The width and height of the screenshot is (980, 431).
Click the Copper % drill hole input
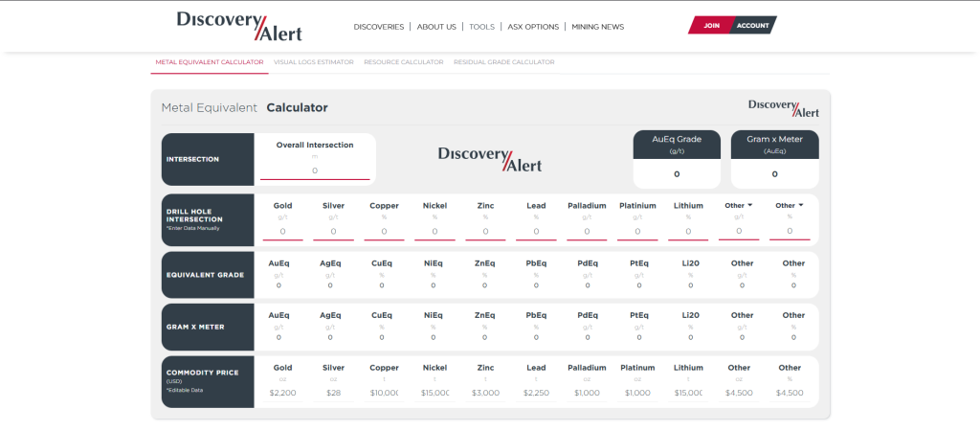point(384,232)
